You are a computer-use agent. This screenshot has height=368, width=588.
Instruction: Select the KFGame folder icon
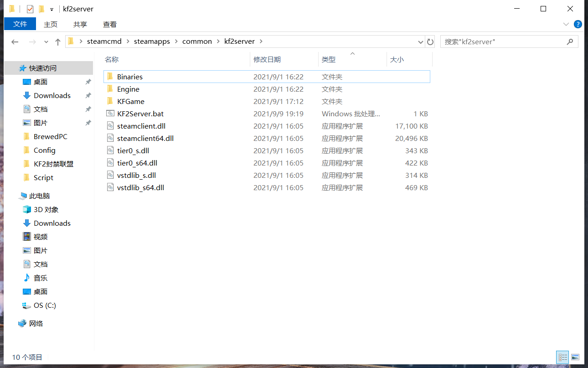109,101
